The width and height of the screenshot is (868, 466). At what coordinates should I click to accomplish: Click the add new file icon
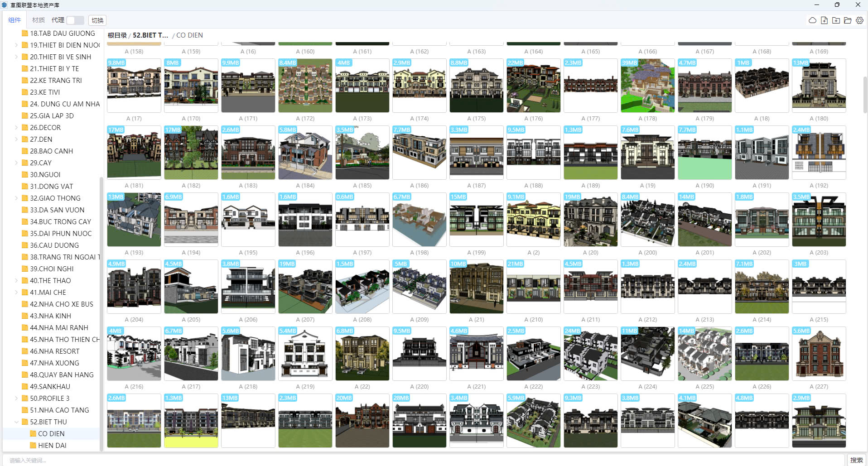click(x=824, y=20)
